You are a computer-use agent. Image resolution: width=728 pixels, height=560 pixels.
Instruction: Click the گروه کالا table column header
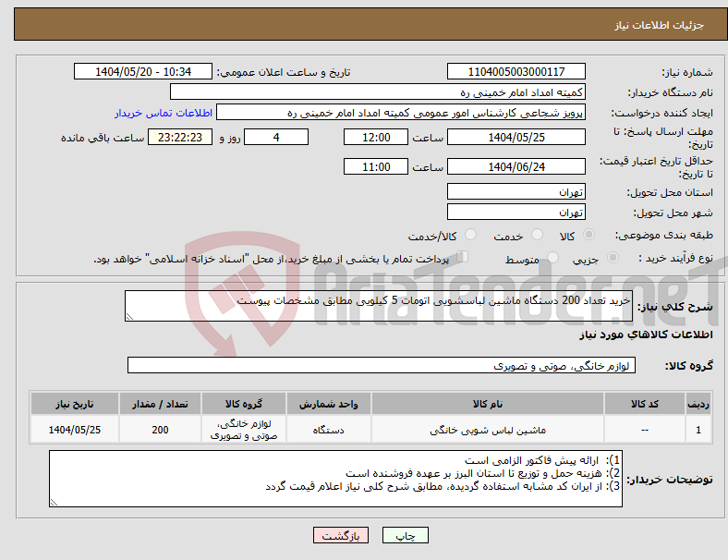pyautogui.click(x=244, y=404)
